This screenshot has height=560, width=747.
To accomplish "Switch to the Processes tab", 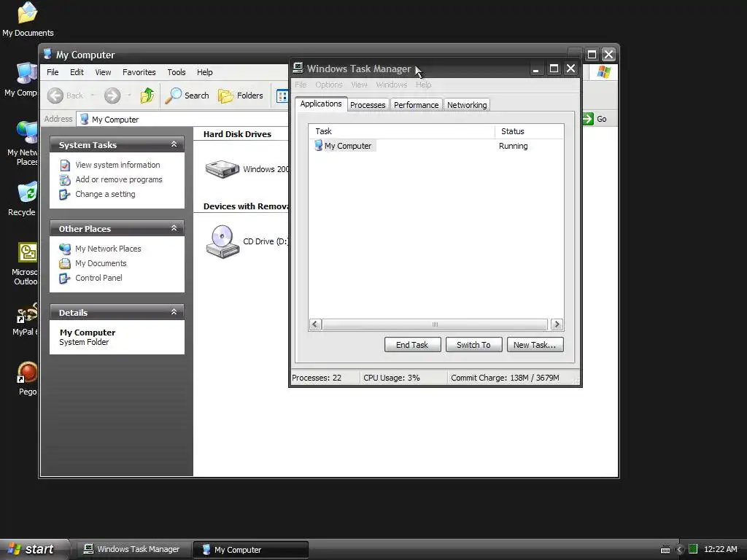I will [368, 105].
